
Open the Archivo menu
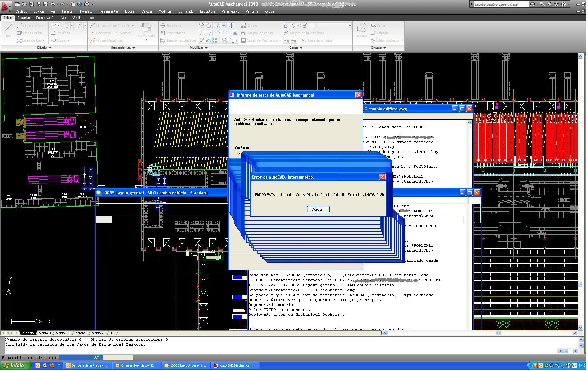tap(22, 11)
